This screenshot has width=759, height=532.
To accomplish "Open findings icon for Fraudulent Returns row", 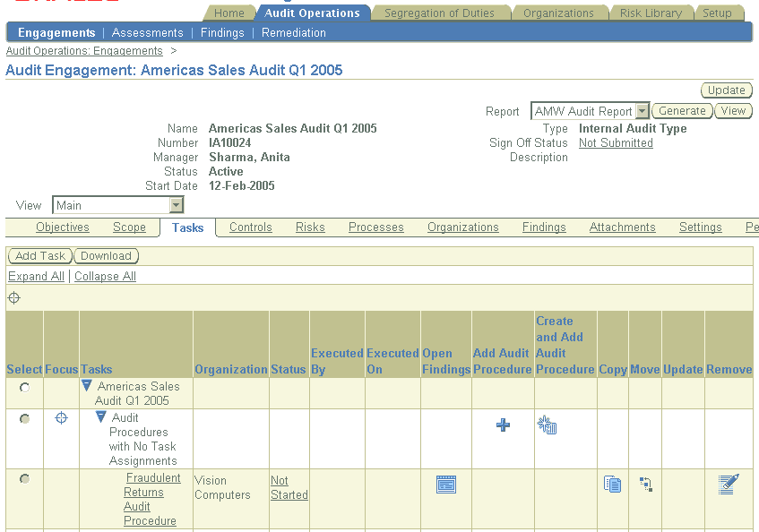I will [x=446, y=485].
